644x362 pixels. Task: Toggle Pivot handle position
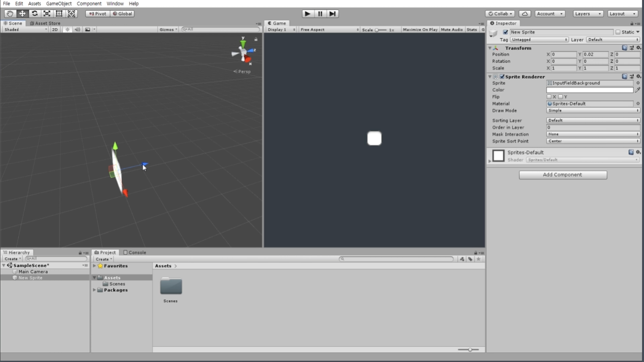(x=98, y=14)
